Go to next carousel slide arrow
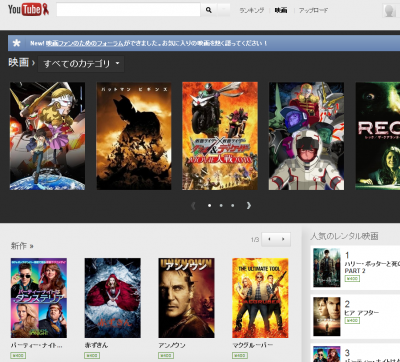400x362 pixels. [249, 205]
